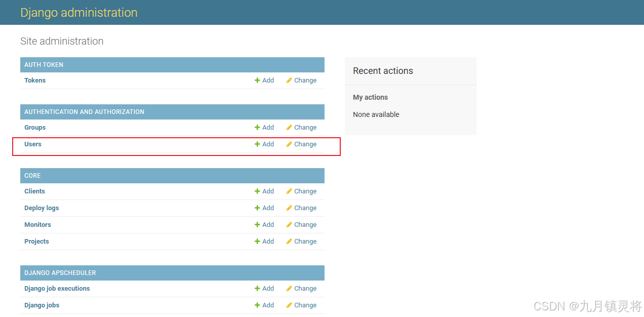Click the Add text link for Django jobs
This screenshot has width=644, height=317.
268,305
